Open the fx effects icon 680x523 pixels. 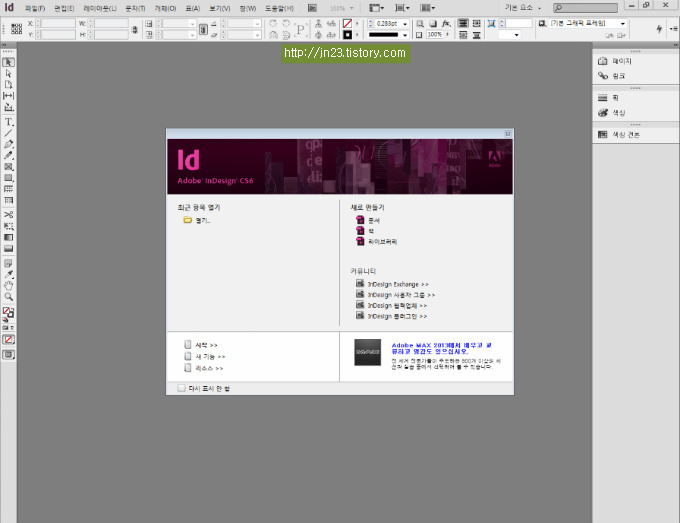click(x=446, y=23)
